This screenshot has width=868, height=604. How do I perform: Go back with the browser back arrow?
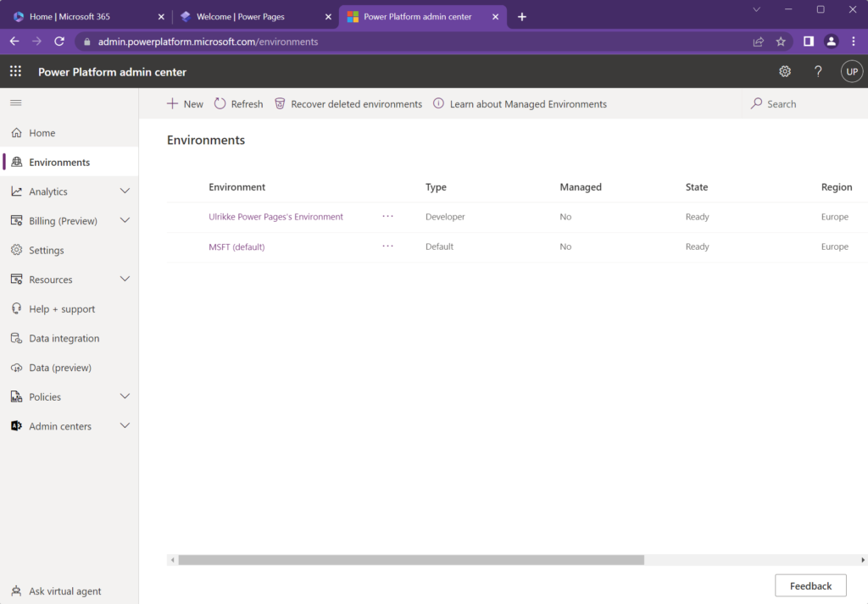14,42
